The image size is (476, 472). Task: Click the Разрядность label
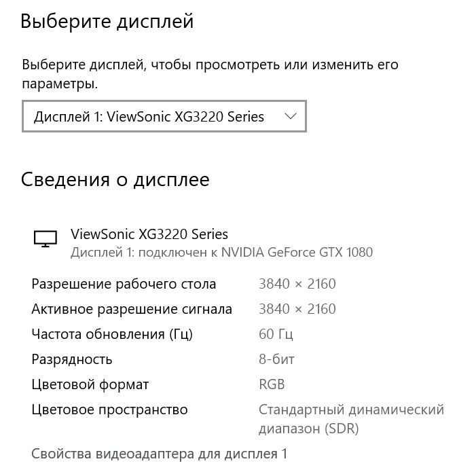tap(72, 360)
